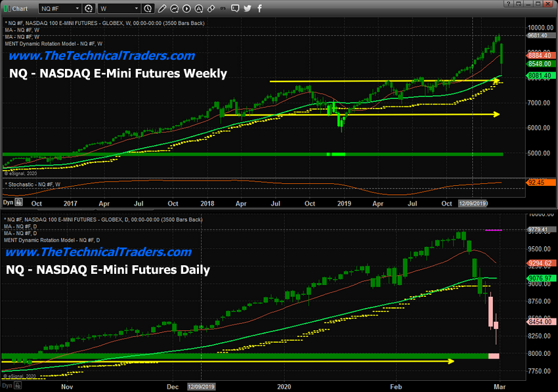This screenshot has height=392, width=558.
Task: Click the clock icon beside the interval box
Action: tap(148, 9)
